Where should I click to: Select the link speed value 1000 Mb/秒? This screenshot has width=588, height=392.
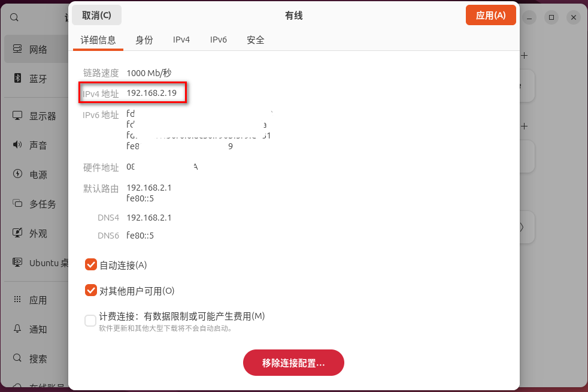point(149,73)
